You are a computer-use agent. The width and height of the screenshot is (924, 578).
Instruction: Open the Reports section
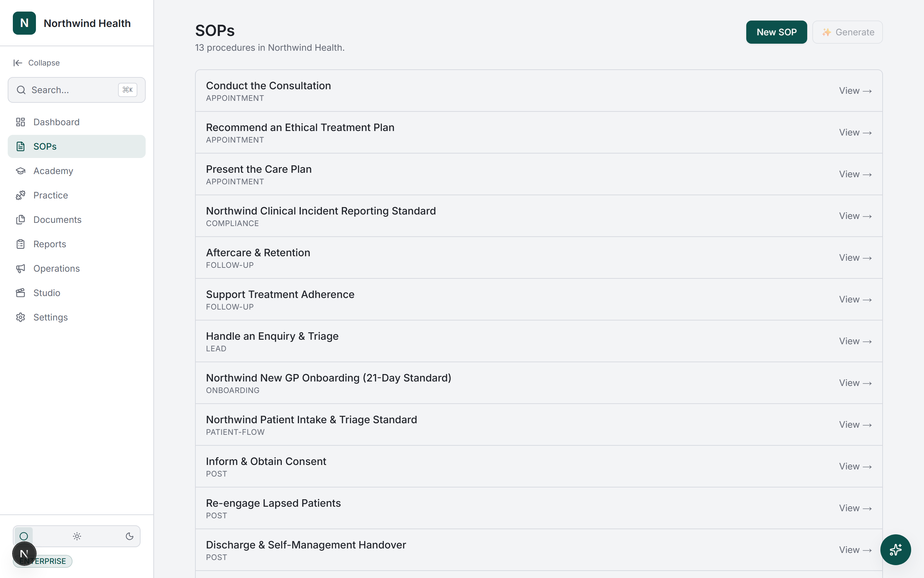coord(76,244)
